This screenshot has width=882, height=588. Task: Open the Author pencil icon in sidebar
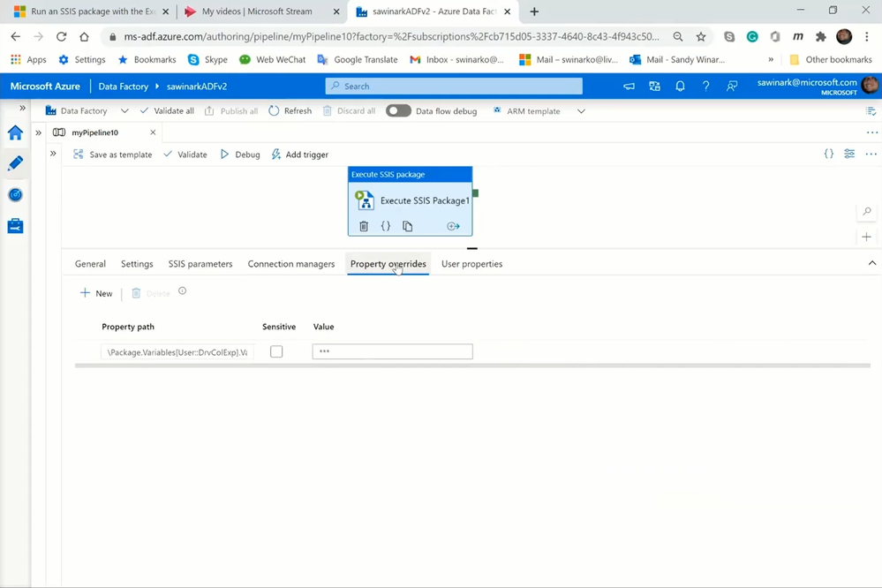[15, 163]
